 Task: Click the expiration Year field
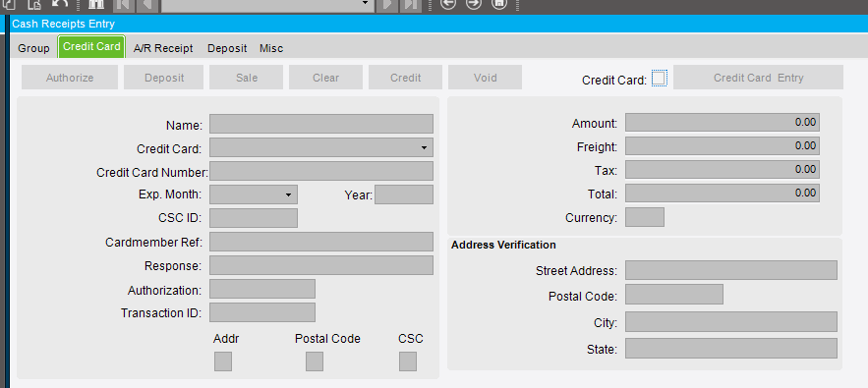tap(404, 194)
